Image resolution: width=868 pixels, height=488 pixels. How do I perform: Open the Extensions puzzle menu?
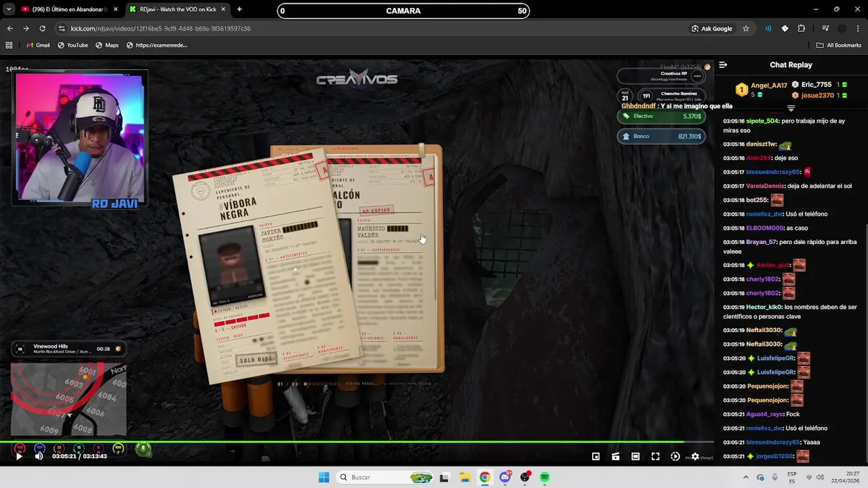pyautogui.click(x=802, y=28)
